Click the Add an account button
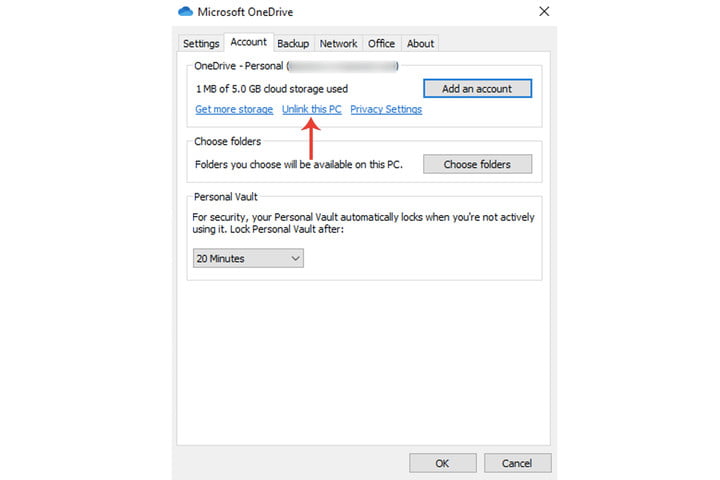The height and width of the screenshot is (480, 720). point(477,88)
